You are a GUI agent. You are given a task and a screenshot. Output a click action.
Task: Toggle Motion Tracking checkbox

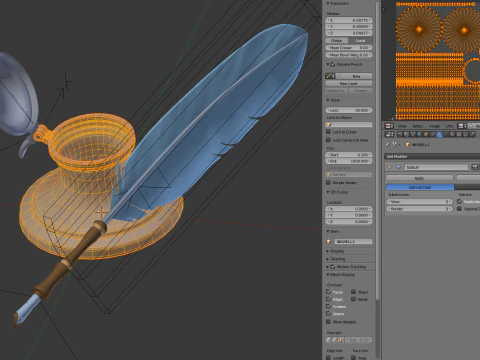[333, 267]
